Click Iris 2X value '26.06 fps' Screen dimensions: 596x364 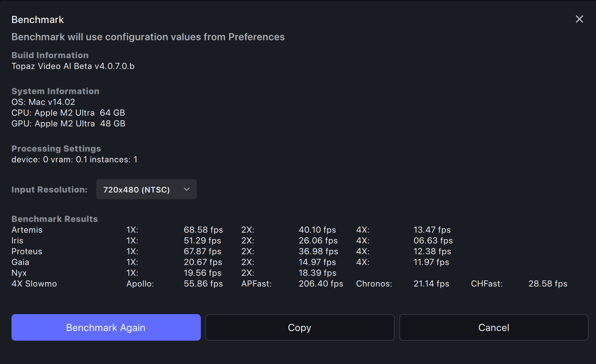pyautogui.click(x=318, y=241)
